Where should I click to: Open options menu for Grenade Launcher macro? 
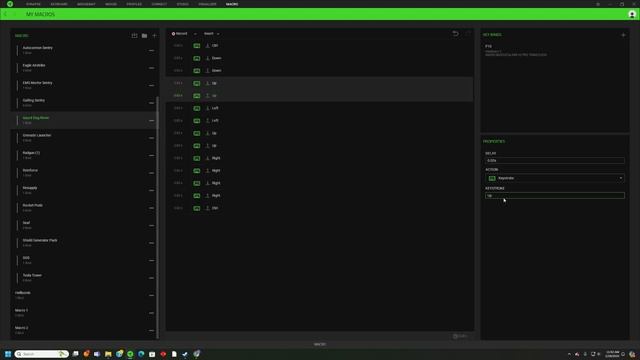151,138
